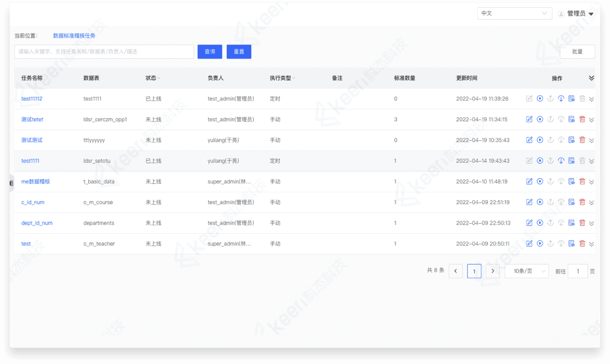Open the 状态 column filter
Screen dimensions: 610x364
point(159,79)
